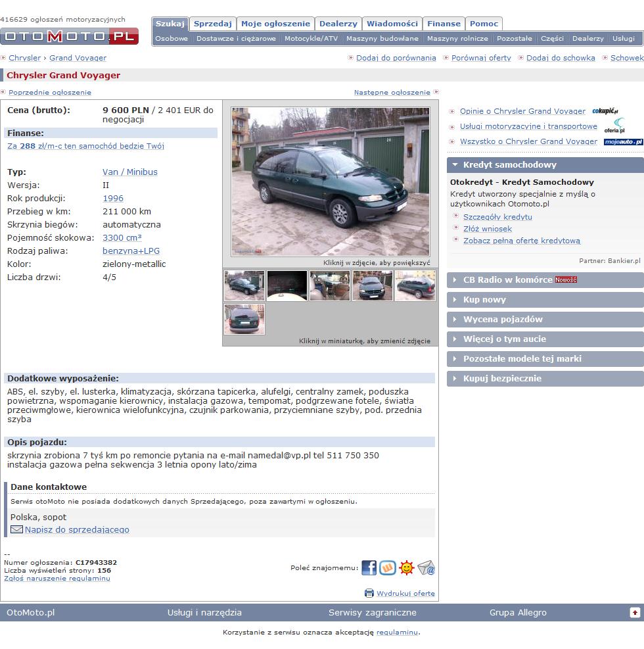Click the envelope icon beside Napisz do sprzedającego
The width and height of the screenshot is (644, 649).
pos(16,529)
